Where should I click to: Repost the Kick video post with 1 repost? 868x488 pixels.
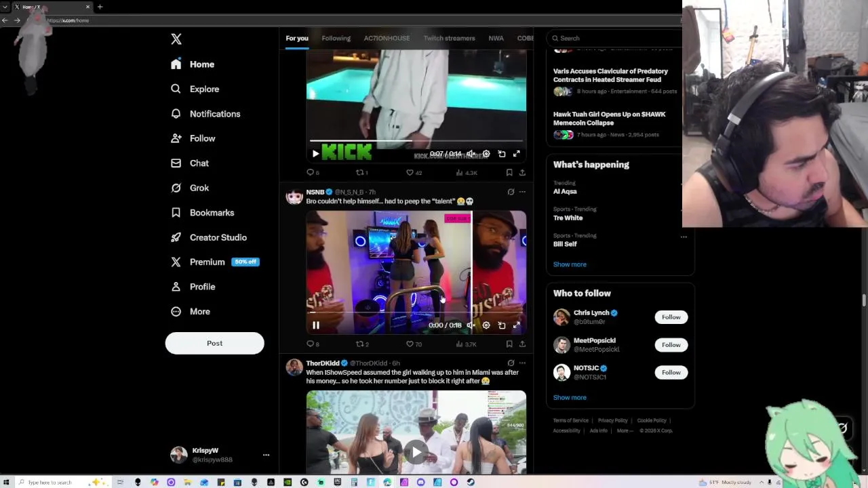pos(361,173)
